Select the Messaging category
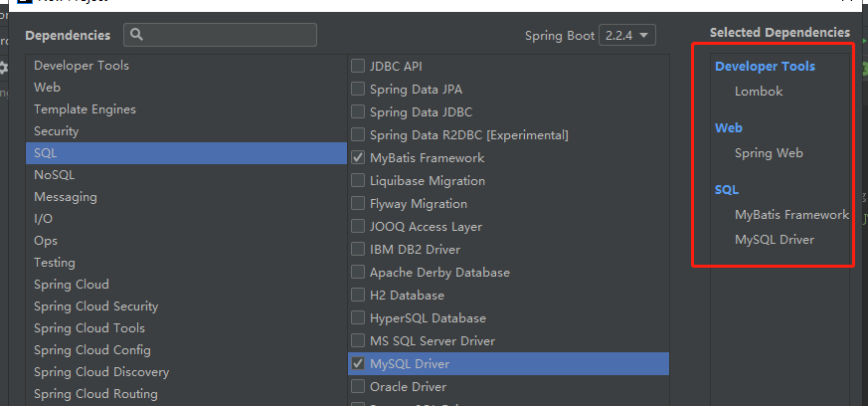The height and width of the screenshot is (406, 868). click(x=186, y=197)
